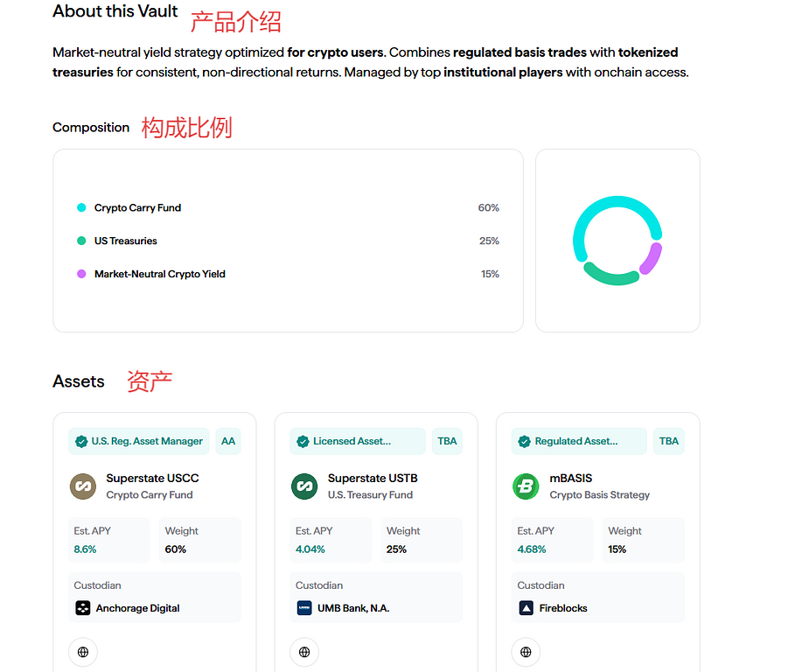This screenshot has height=672, width=809.
Task: Click the green US Treasuries legend dot
Action: (x=81, y=241)
